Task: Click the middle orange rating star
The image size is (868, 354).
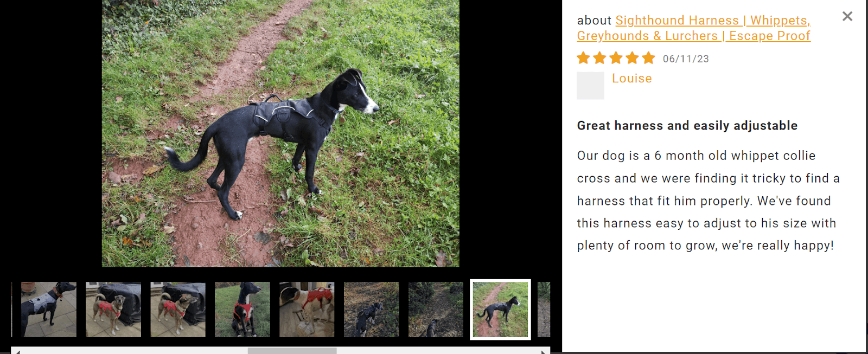Action: pos(616,58)
